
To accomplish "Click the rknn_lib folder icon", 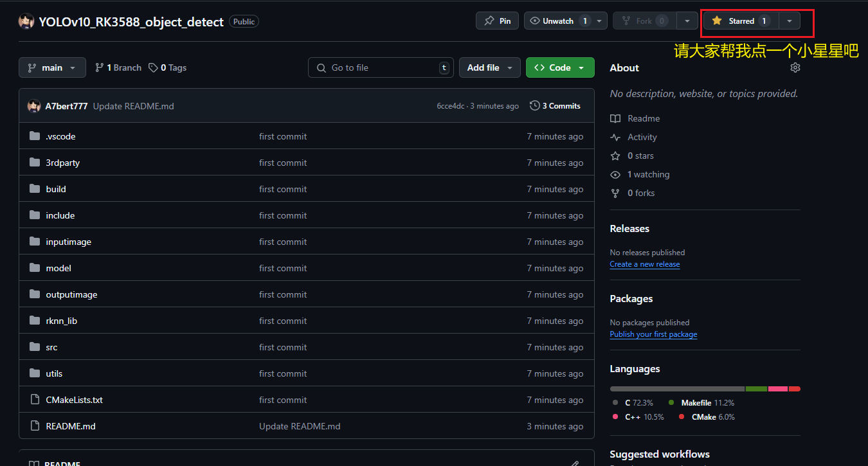I will 35,321.
